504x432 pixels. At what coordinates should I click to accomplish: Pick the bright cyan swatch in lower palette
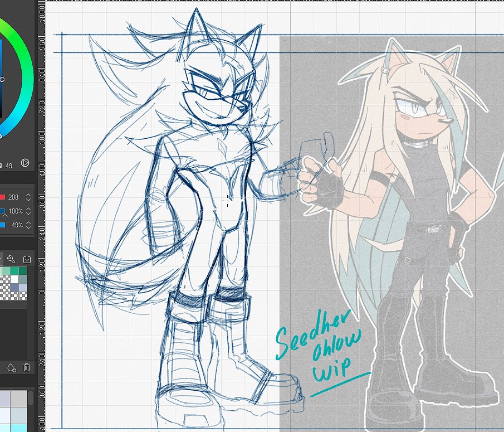tap(18, 428)
